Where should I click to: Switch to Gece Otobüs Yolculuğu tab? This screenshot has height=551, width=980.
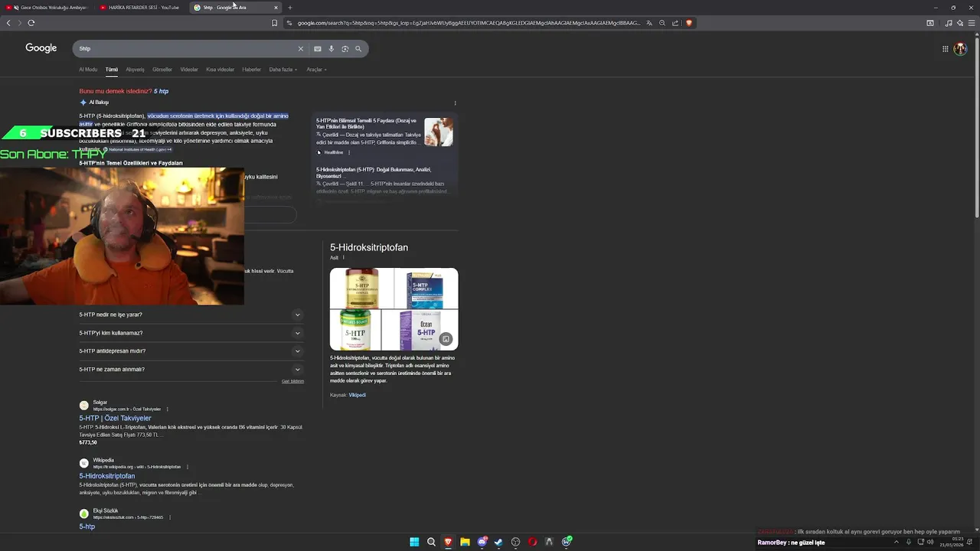point(49,8)
